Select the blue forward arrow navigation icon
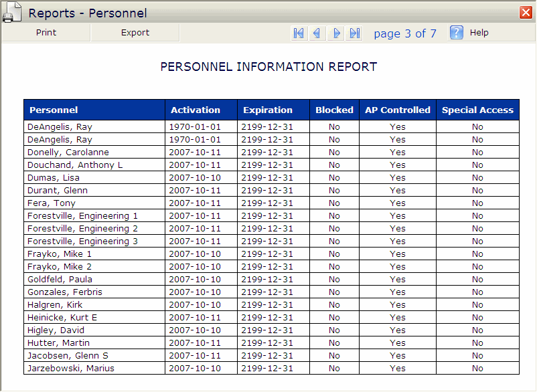The width and height of the screenshot is (537, 392). pyautogui.click(x=337, y=33)
